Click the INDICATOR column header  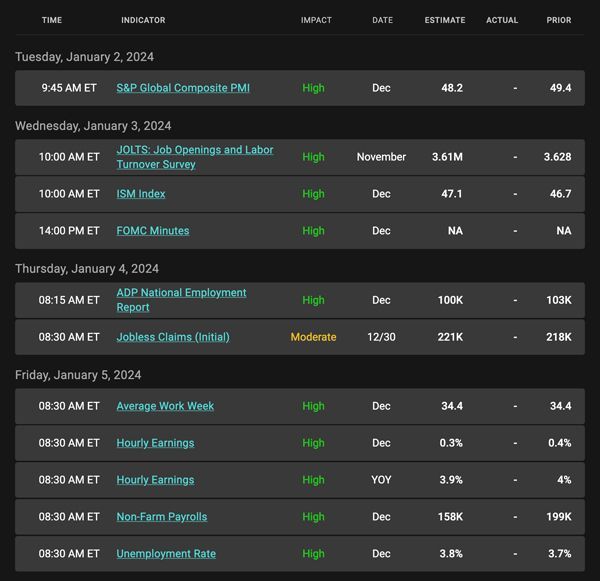[x=143, y=20]
